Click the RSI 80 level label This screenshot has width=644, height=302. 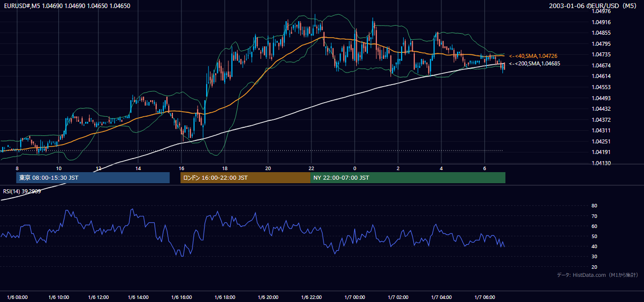tap(594, 206)
